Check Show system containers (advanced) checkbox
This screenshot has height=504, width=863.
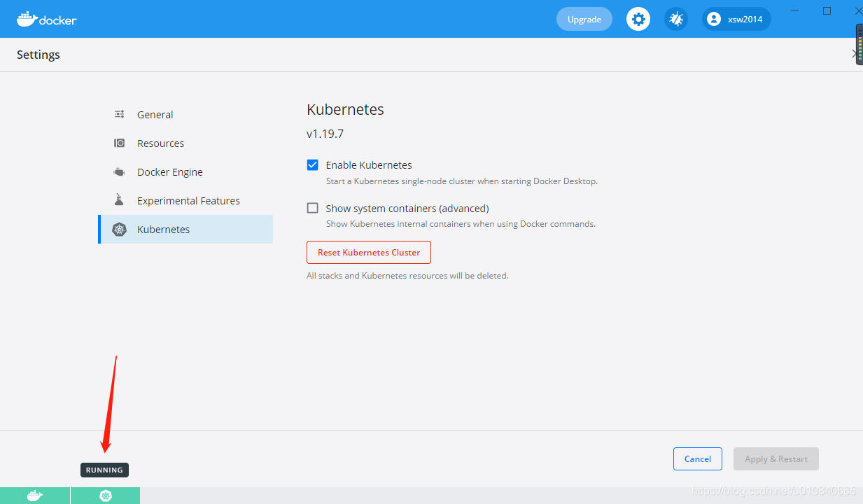[313, 208]
